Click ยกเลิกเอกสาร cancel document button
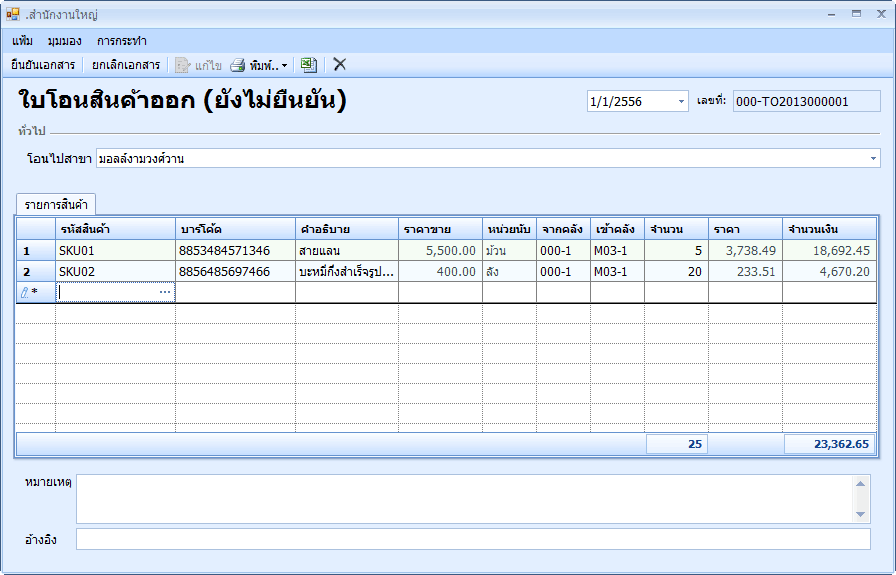Viewport: 896px width, 575px height. click(x=126, y=65)
